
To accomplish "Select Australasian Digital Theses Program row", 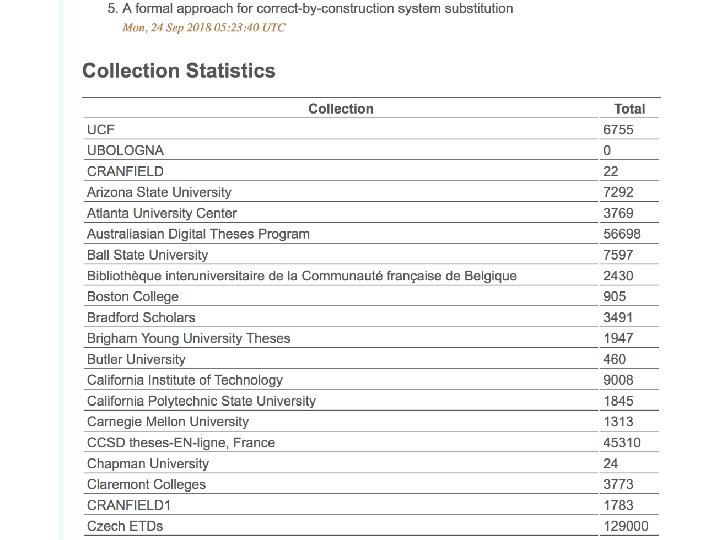I will 371,234.
